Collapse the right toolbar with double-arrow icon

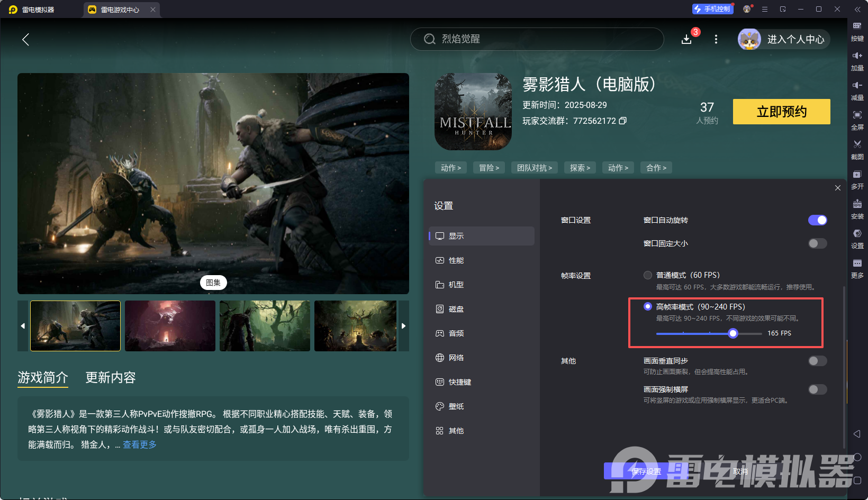tap(857, 9)
